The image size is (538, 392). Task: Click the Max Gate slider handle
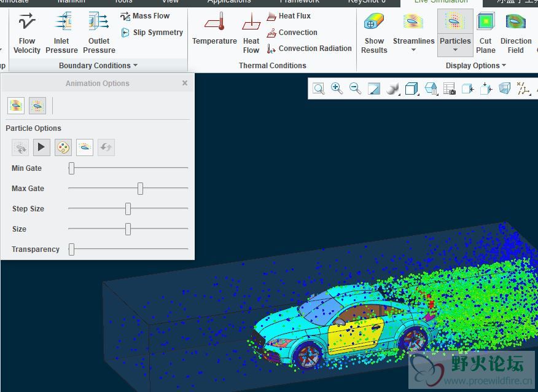(140, 189)
